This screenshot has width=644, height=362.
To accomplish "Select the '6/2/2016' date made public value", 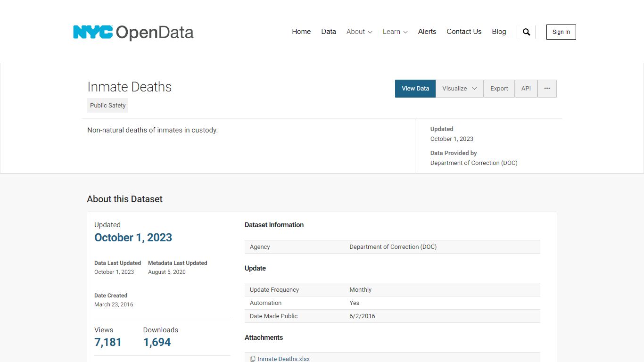I will [x=362, y=316].
